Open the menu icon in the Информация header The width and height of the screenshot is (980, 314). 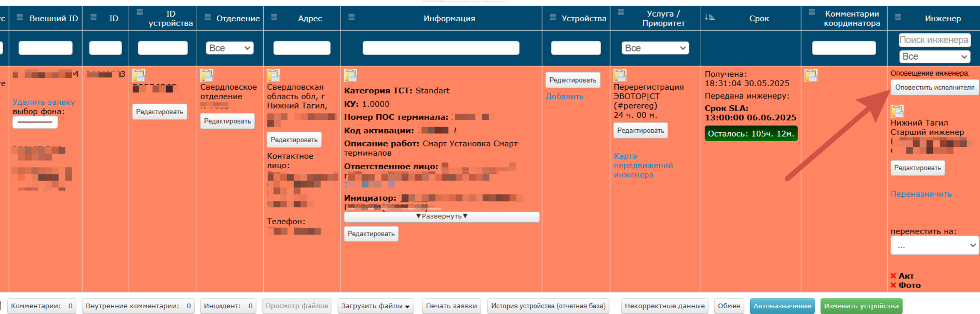click(x=351, y=17)
